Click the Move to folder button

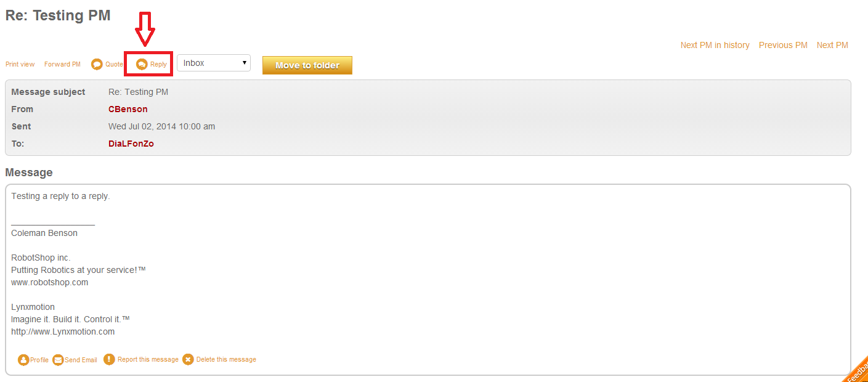[x=307, y=65]
